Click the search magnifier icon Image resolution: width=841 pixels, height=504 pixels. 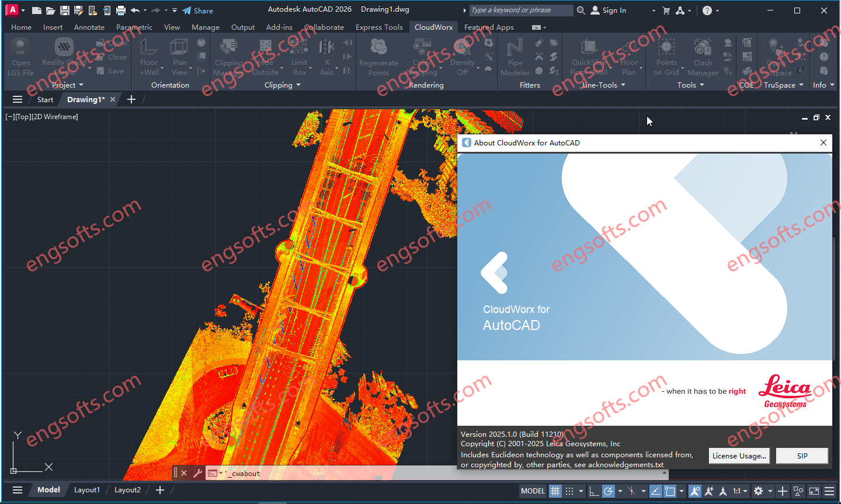(581, 10)
